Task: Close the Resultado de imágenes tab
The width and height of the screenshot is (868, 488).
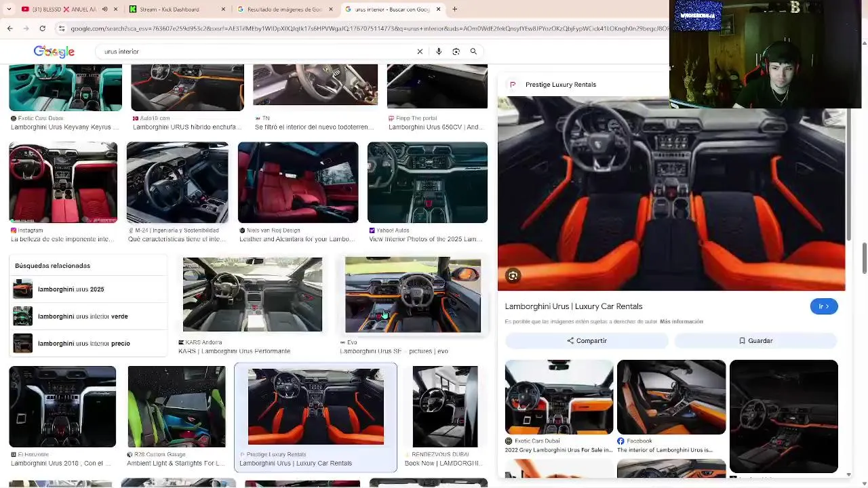Action: [x=331, y=9]
